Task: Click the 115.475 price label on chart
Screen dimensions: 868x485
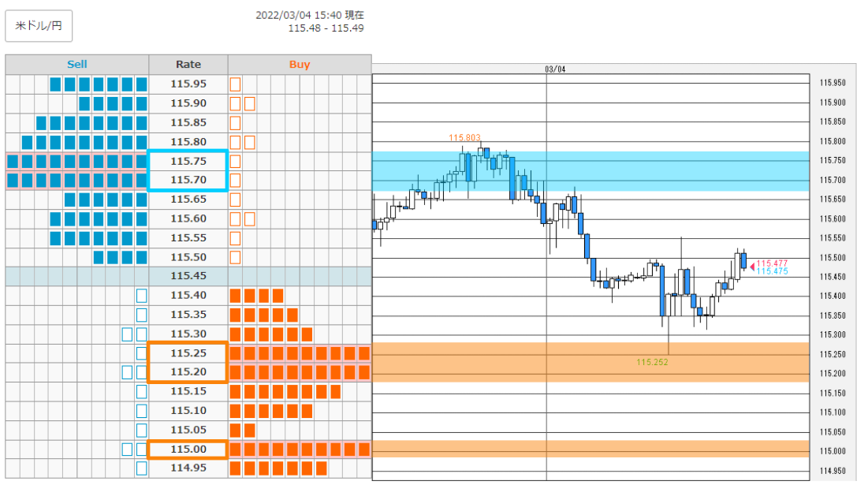Action: (772, 271)
